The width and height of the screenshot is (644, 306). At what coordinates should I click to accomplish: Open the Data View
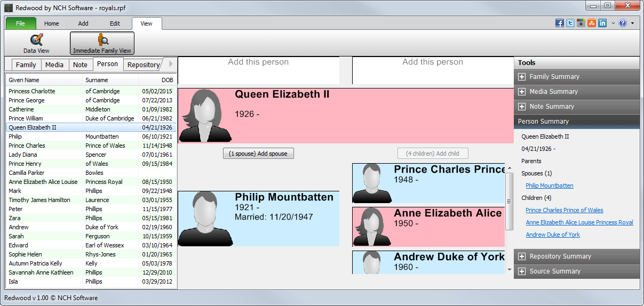pyautogui.click(x=36, y=43)
